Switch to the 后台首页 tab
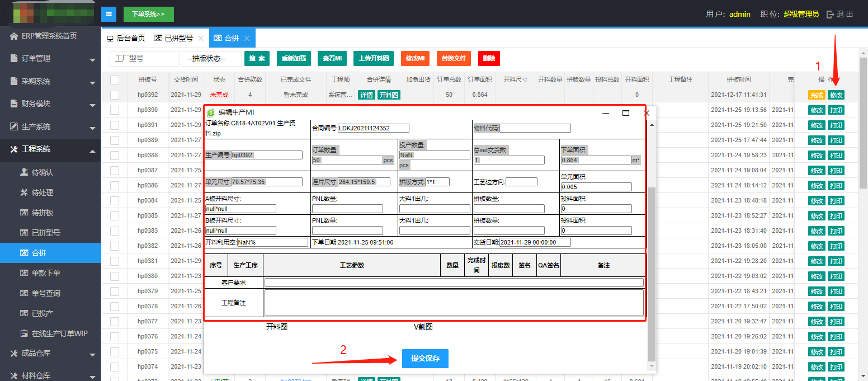This screenshot has height=381, width=868. 126,39
